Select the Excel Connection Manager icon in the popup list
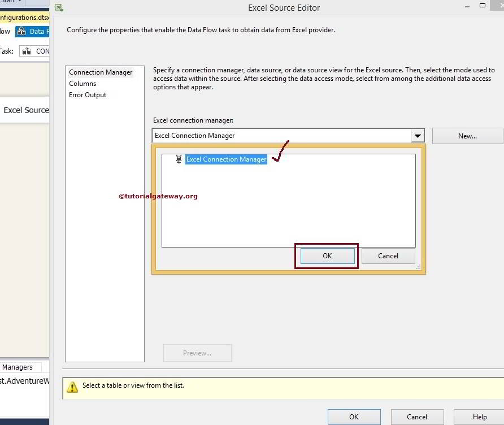Image resolution: width=504 pixels, height=425 pixels. [x=178, y=159]
